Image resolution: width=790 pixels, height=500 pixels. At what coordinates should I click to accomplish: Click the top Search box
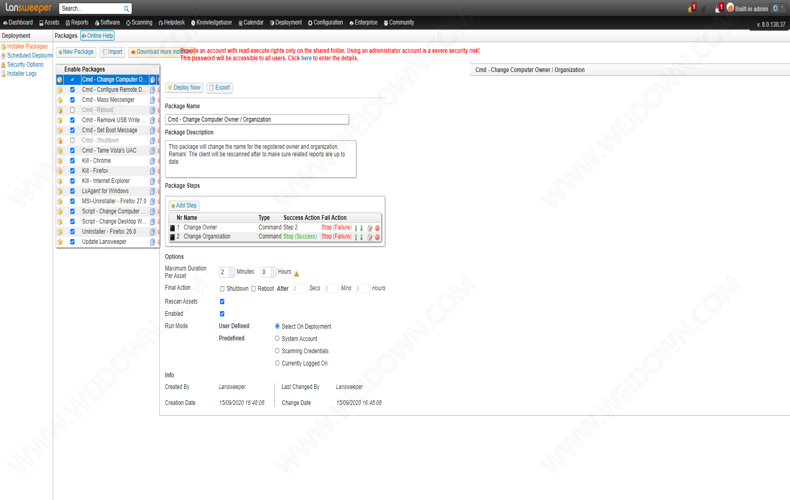(x=95, y=9)
